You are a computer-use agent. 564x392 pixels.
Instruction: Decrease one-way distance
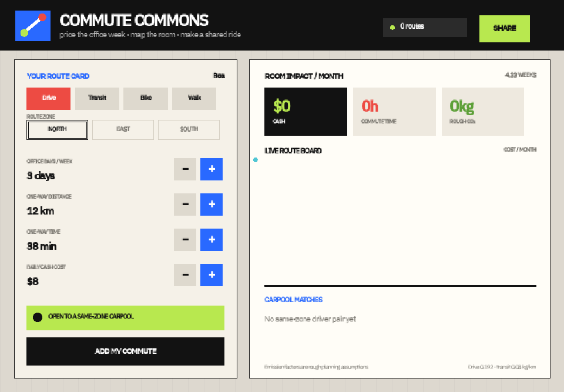pos(185,205)
